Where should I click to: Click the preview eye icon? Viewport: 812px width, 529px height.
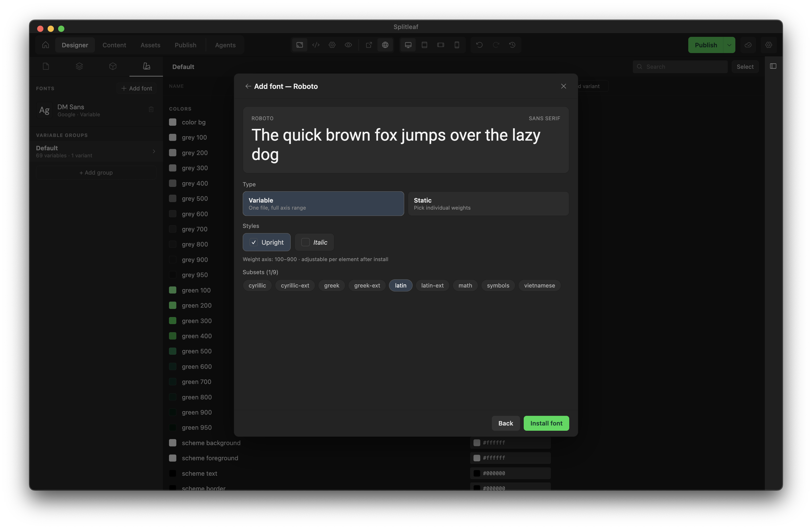tap(348, 45)
